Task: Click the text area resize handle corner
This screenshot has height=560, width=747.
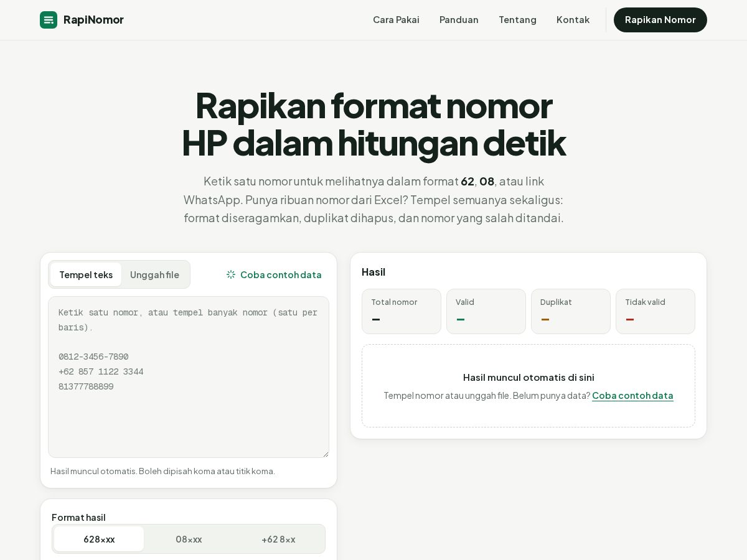Action: point(325,454)
